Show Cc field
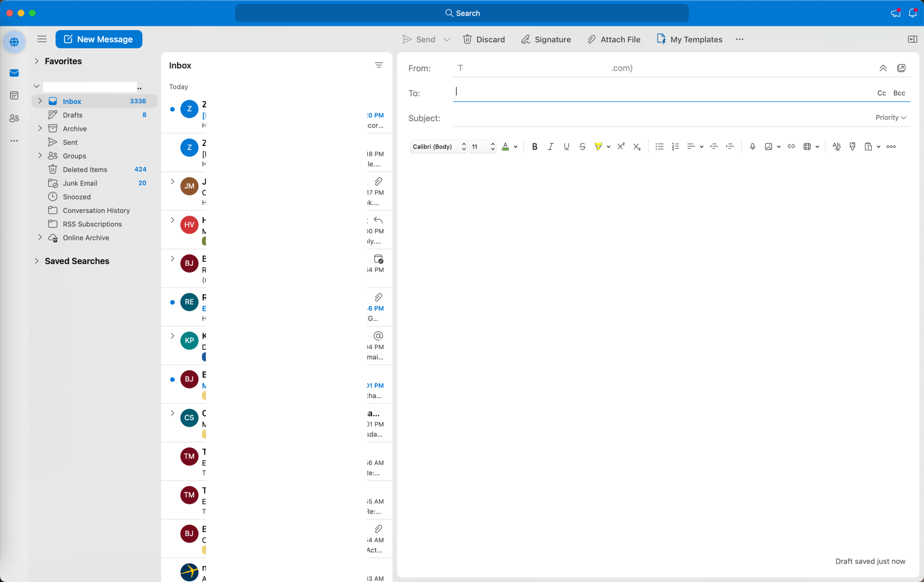 pos(881,93)
